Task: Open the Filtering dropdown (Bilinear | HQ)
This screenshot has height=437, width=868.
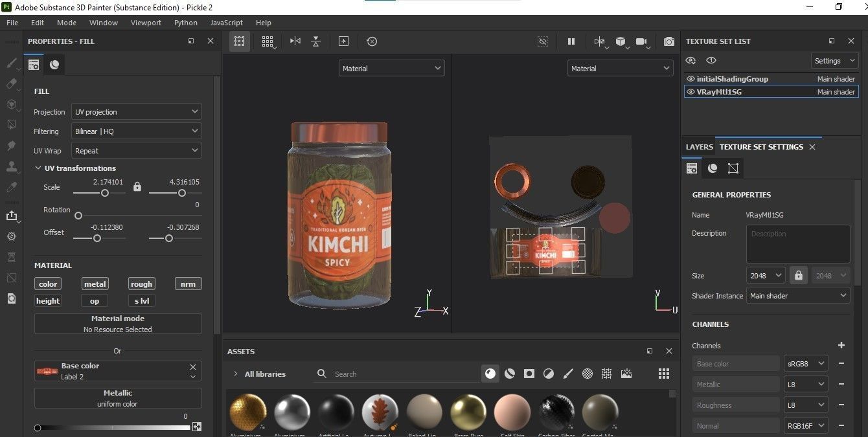Action: pos(136,131)
